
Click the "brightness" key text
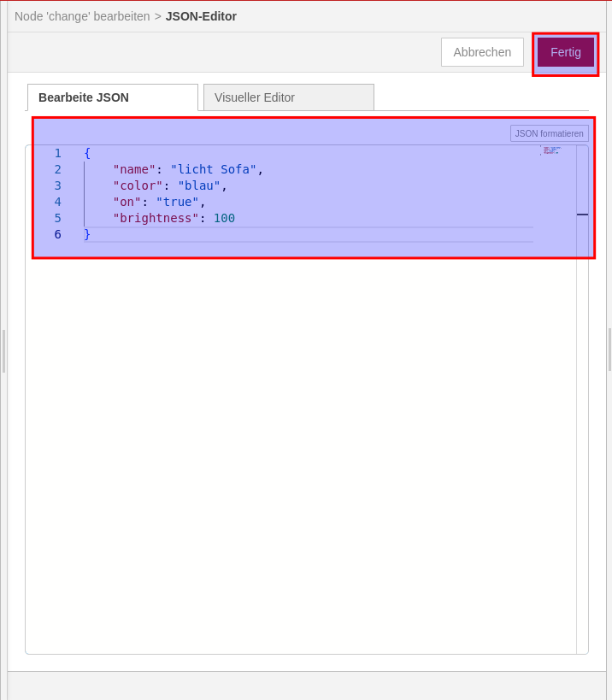tap(156, 218)
